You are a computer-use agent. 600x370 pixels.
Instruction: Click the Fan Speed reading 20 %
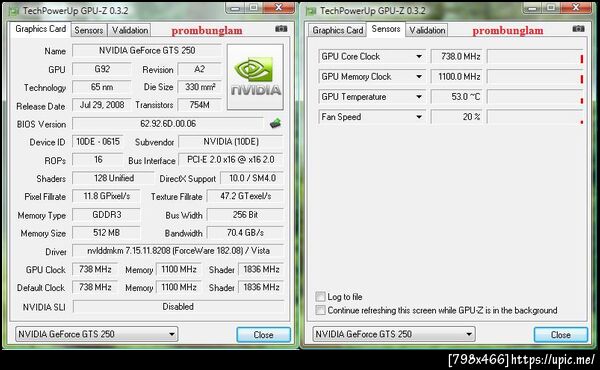(x=457, y=117)
